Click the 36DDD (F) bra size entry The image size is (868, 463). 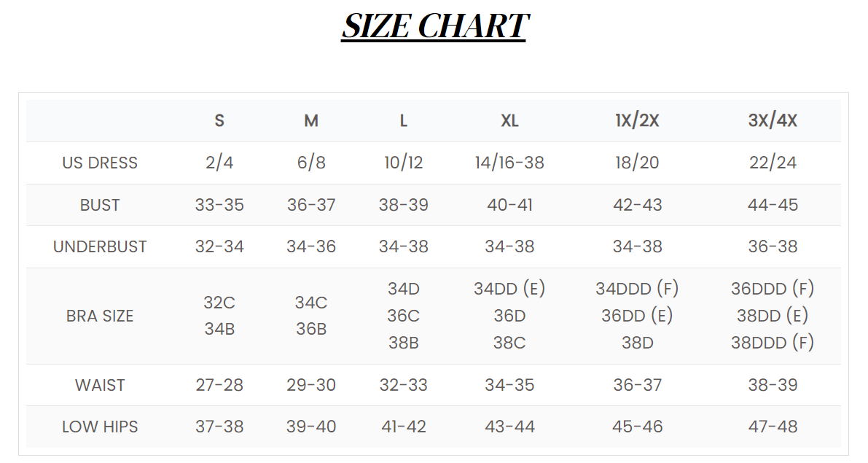(x=773, y=289)
